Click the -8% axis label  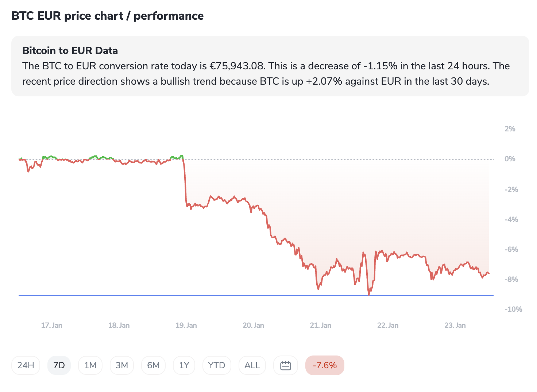(x=511, y=279)
